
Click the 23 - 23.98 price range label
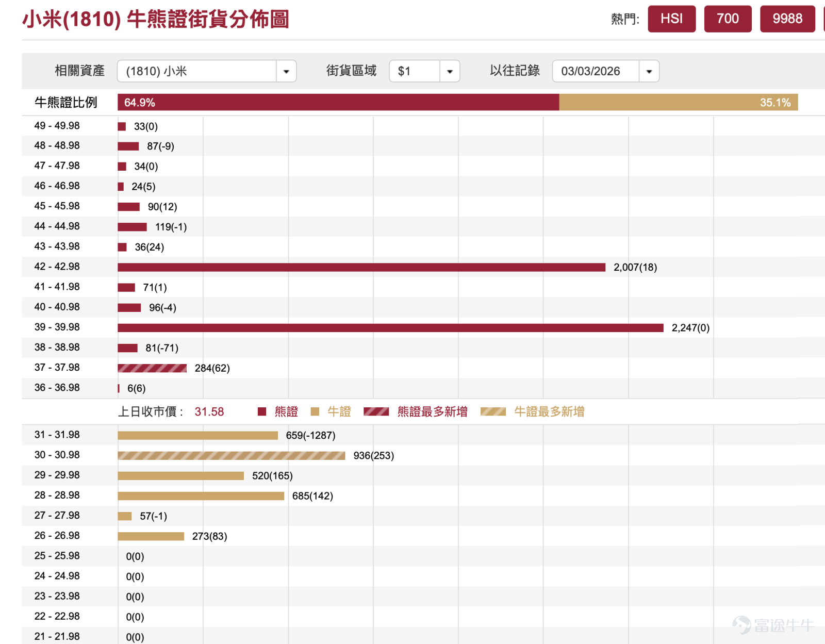57,596
